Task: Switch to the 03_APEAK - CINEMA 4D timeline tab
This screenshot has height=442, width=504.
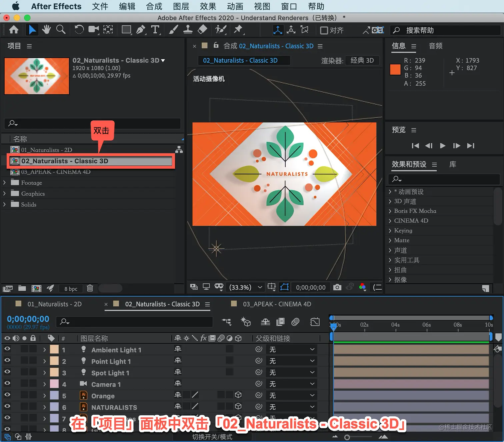Action: click(277, 304)
